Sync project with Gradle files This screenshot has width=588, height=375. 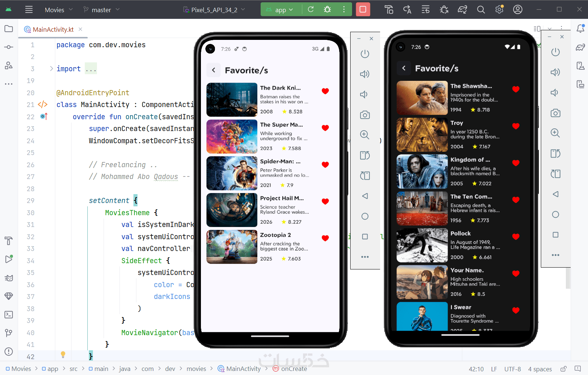tap(463, 10)
